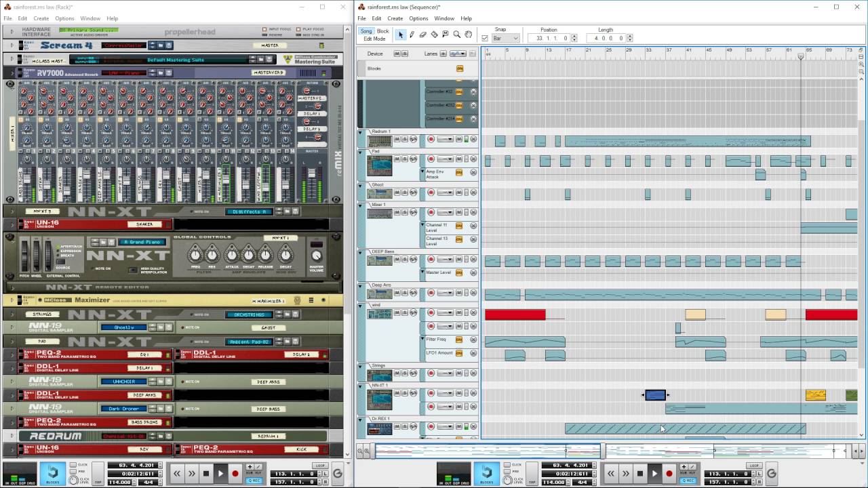Collapse the Ghost track
This screenshot has width=868, height=488.
click(361, 185)
